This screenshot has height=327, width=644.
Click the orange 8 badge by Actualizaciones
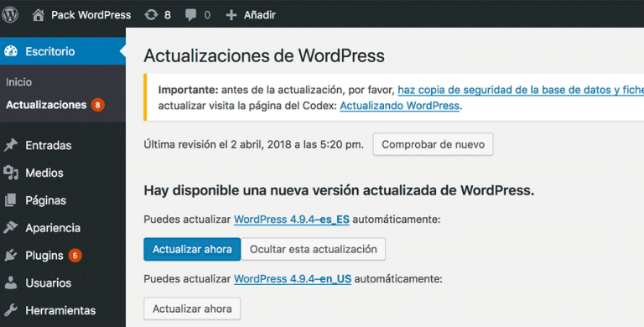(x=98, y=105)
